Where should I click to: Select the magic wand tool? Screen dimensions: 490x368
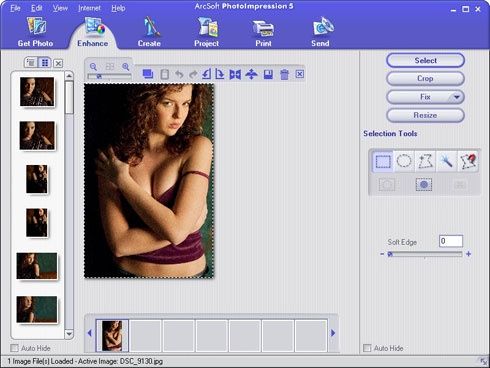(x=447, y=161)
